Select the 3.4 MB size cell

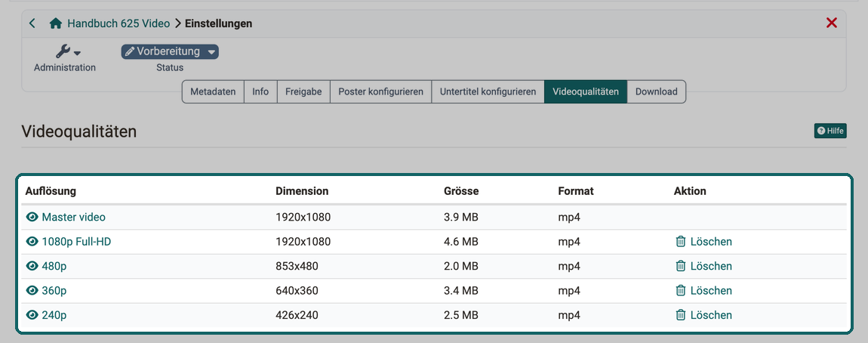pos(461,290)
